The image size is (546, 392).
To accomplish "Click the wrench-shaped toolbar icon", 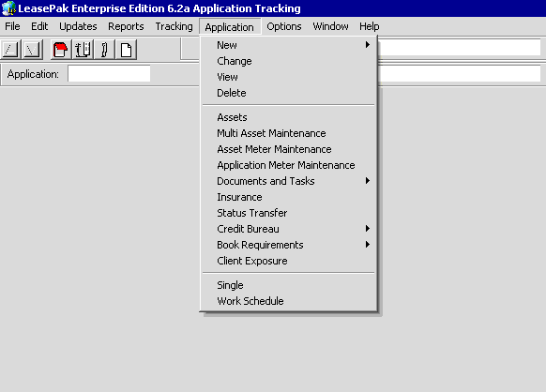I will tap(104, 50).
